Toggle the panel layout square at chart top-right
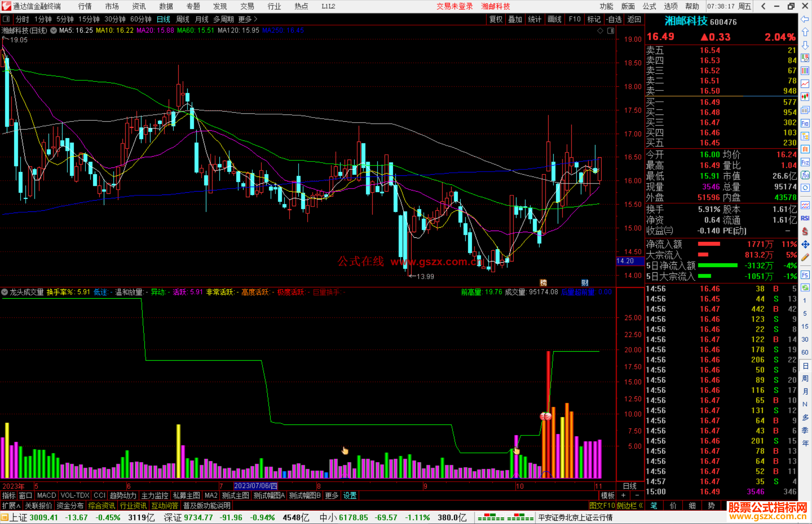The image size is (812, 524). point(611,31)
